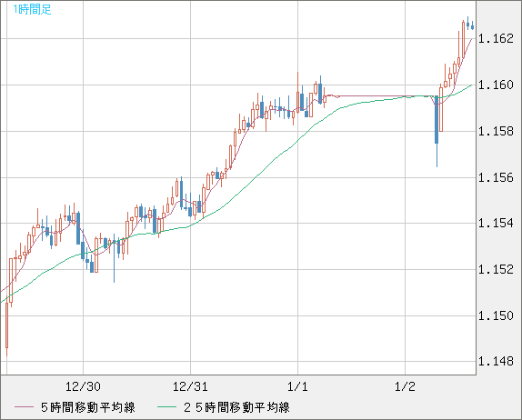Click the 5時間移動平均線 legend text
This screenshot has height=420, width=522.
click(88, 407)
